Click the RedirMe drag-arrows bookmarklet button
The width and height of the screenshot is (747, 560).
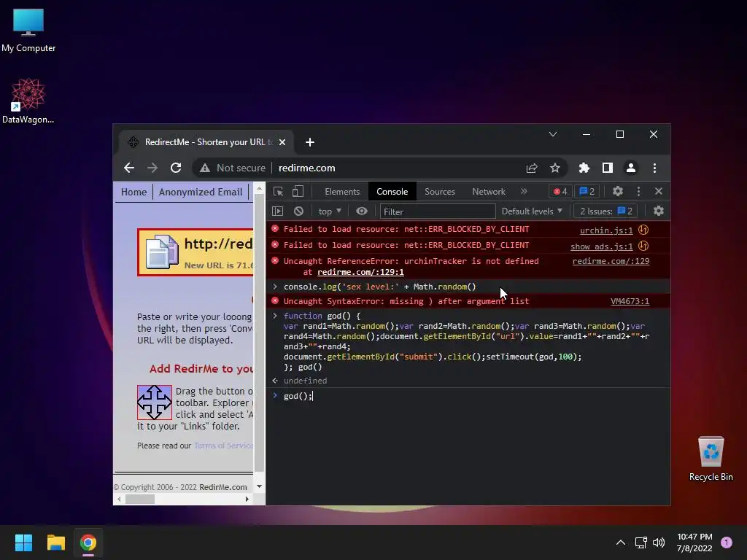[155, 402]
